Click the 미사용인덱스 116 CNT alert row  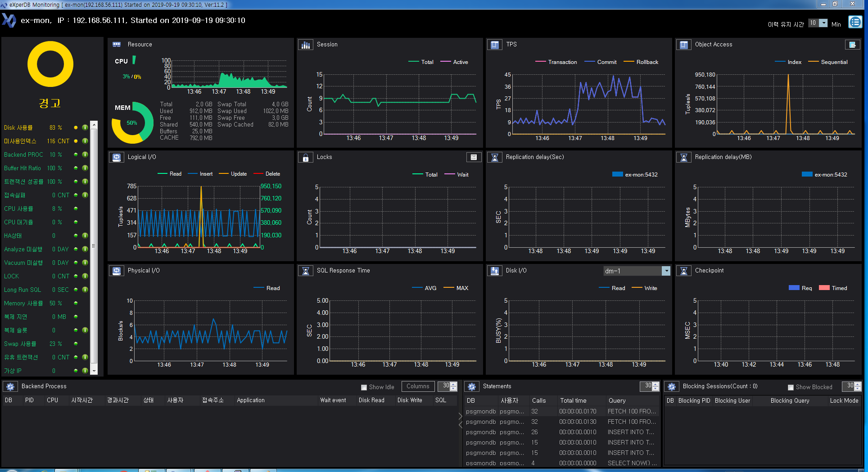(x=45, y=141)
